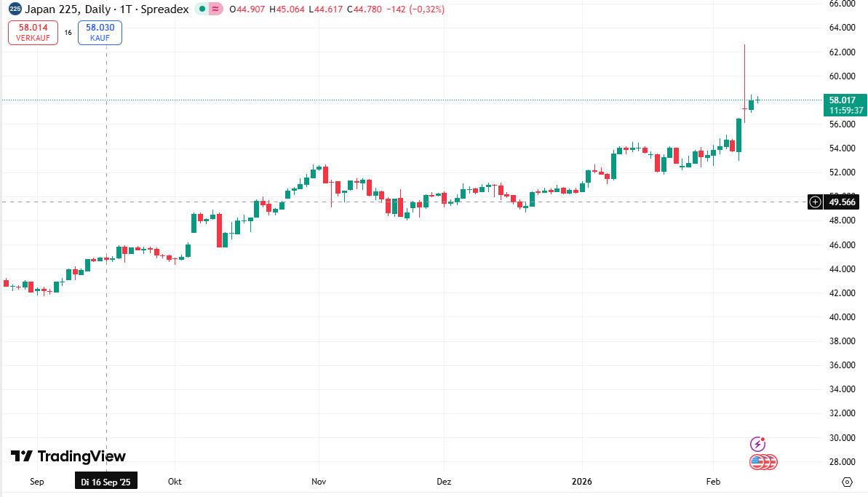Click the 2026 label on the time axis
This screenshot has width=868, height=497.
point(581,482)
